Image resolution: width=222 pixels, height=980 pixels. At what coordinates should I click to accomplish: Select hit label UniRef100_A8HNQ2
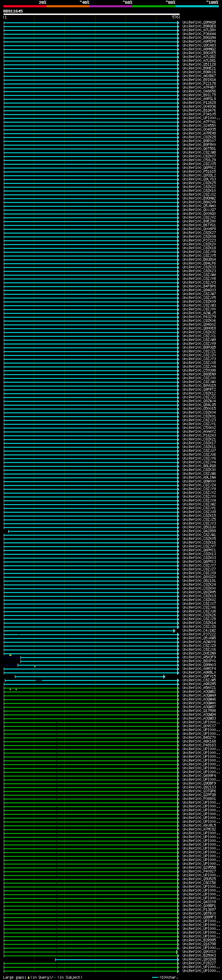point(199,49)
